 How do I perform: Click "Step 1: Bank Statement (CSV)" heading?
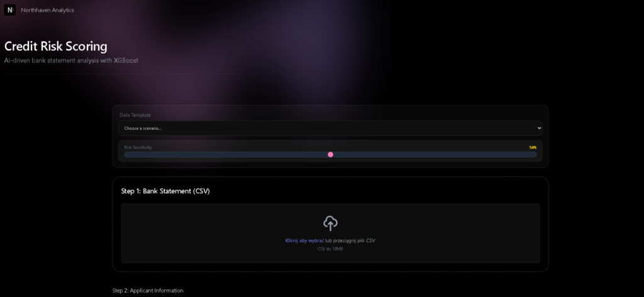[x=165, y=191]
